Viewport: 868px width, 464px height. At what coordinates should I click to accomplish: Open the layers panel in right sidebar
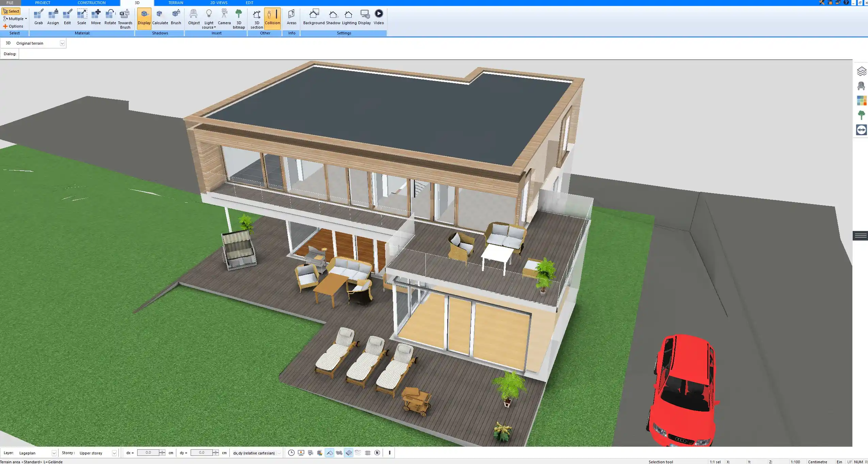click(x=861, y=71)
